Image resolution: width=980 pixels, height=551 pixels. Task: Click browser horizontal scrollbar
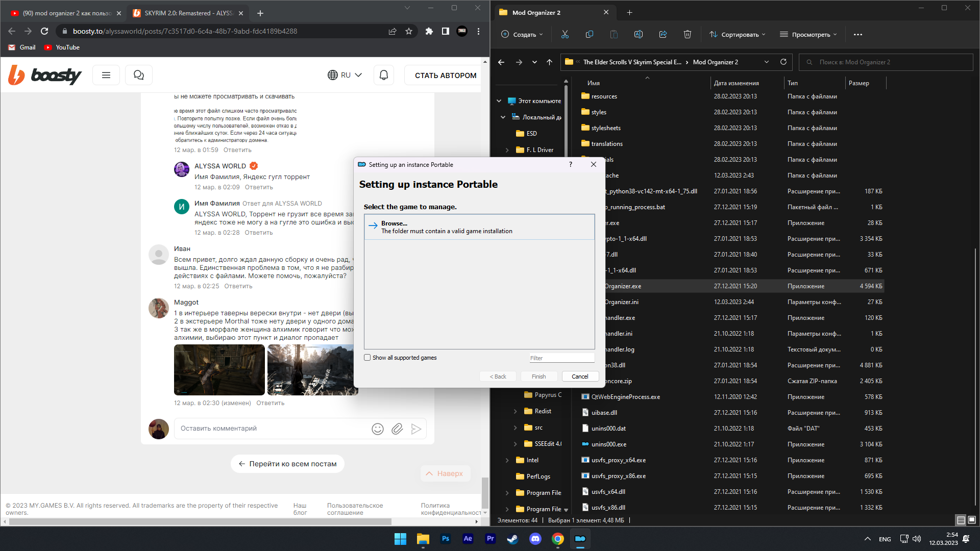pos(199,521)
